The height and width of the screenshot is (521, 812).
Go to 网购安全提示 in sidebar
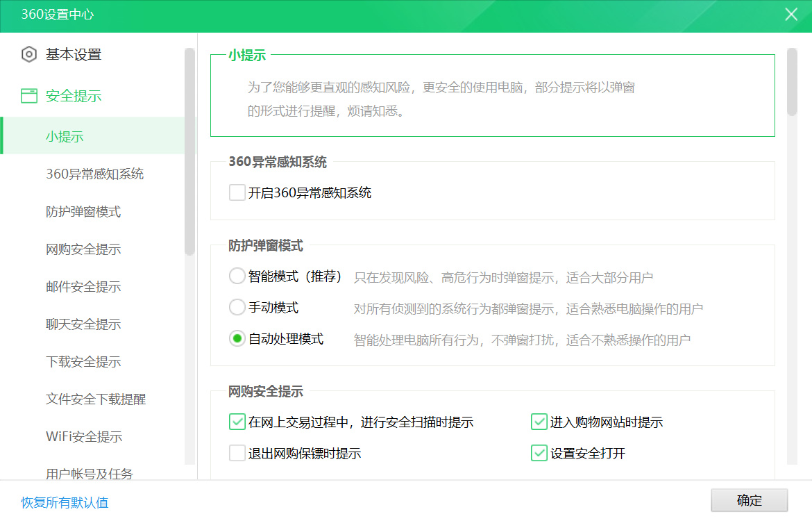click(x=83, y=249)
